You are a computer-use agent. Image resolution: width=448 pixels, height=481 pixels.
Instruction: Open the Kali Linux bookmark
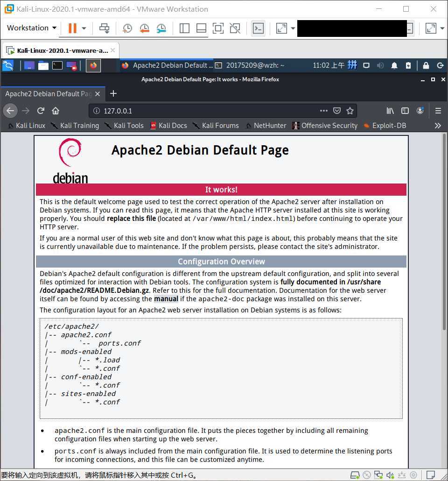[26, 126]
